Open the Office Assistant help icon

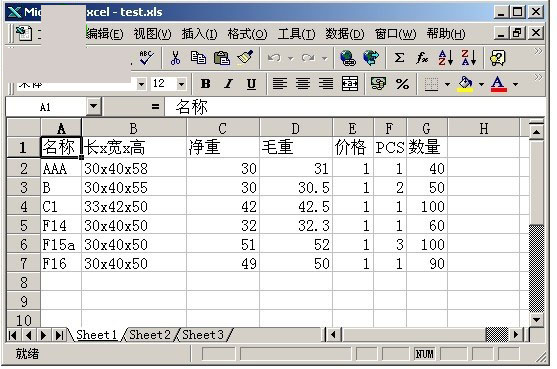coord(498,58)
